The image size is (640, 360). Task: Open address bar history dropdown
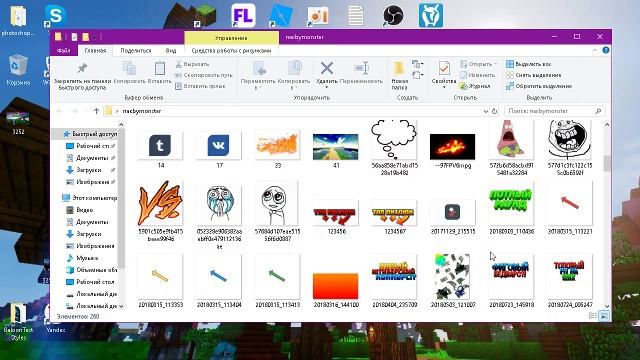tap(486, 111)
